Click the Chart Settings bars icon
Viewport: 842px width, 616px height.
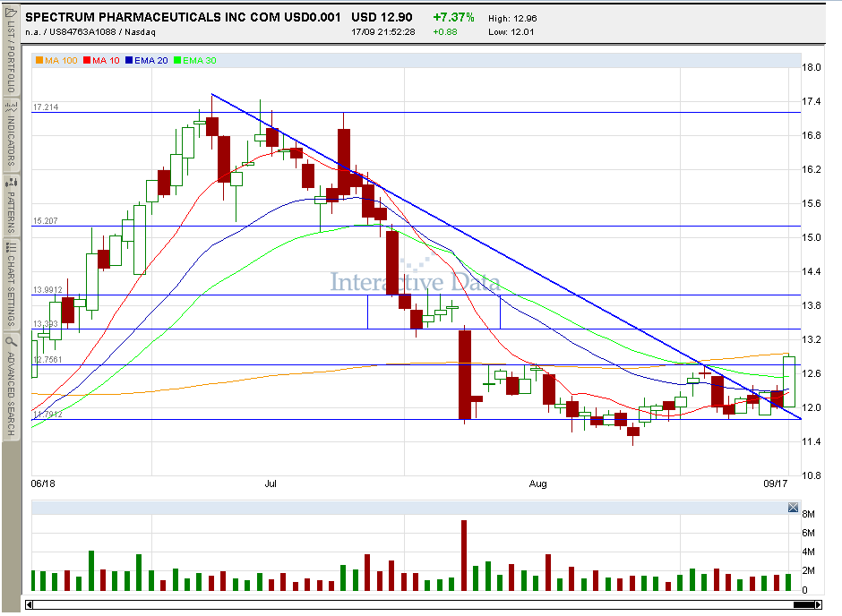[12, 247]
